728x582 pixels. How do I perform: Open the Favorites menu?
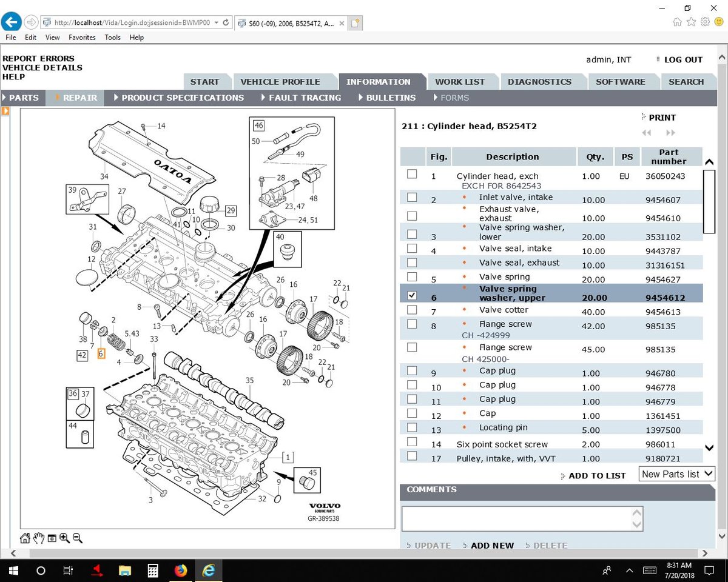pos(82,38)
